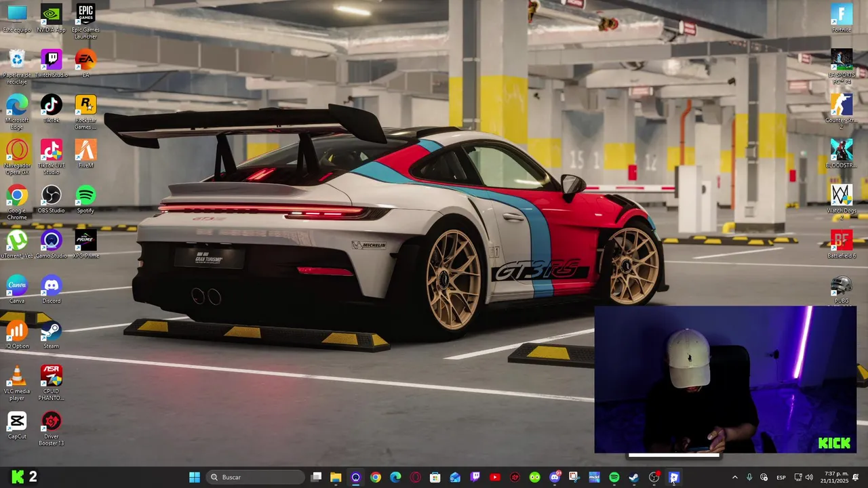Open EA SPORTS FC 24 desktop icon
The width and height of the screenshot is (868, 488).
pos(842,66)
